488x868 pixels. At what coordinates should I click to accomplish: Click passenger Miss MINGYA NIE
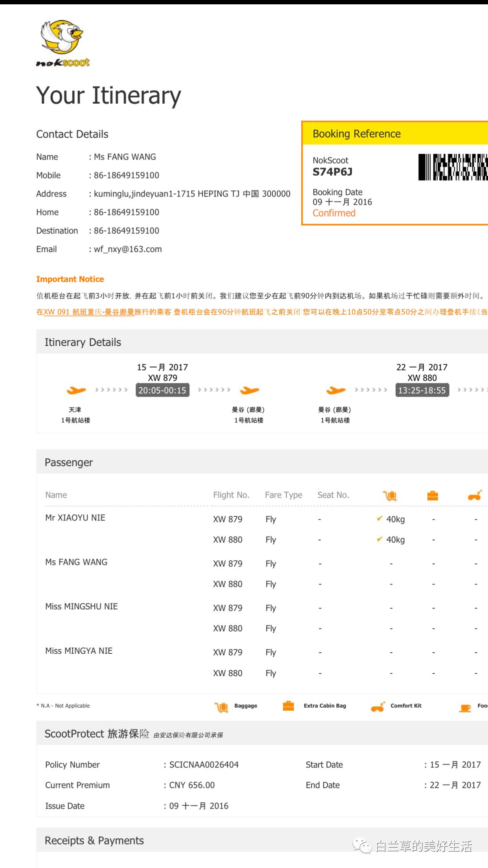pos(79,651)
